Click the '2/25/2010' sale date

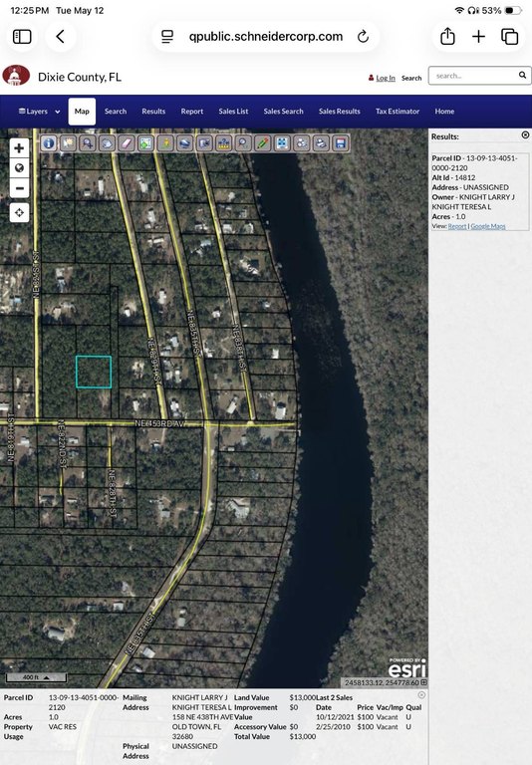click(x=333, y=726)
